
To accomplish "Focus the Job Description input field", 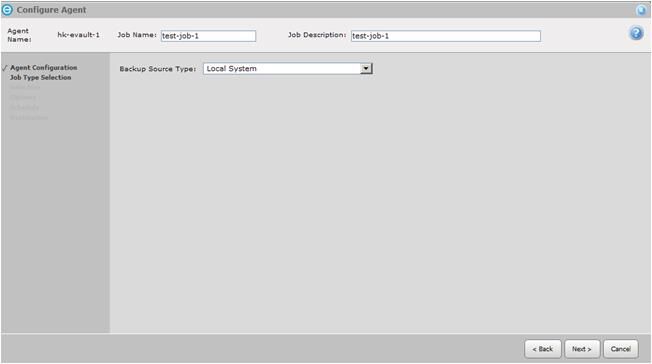I will pyautogui.click(x=446, y=36).
